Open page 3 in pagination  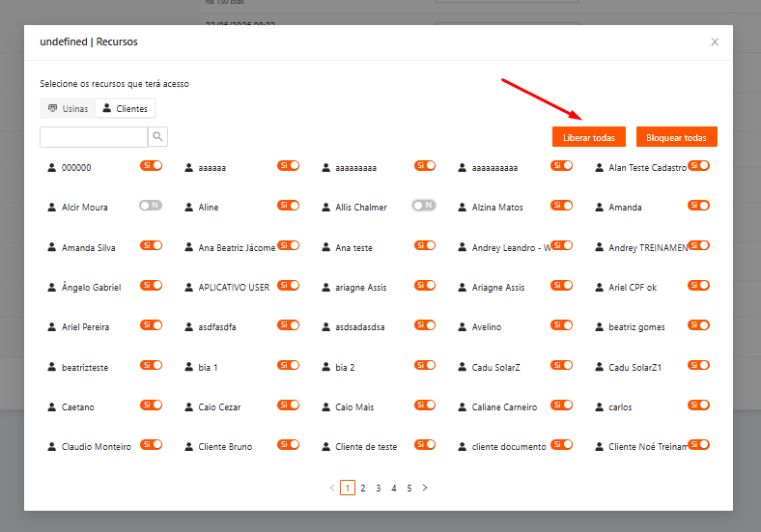coord(378,488)
